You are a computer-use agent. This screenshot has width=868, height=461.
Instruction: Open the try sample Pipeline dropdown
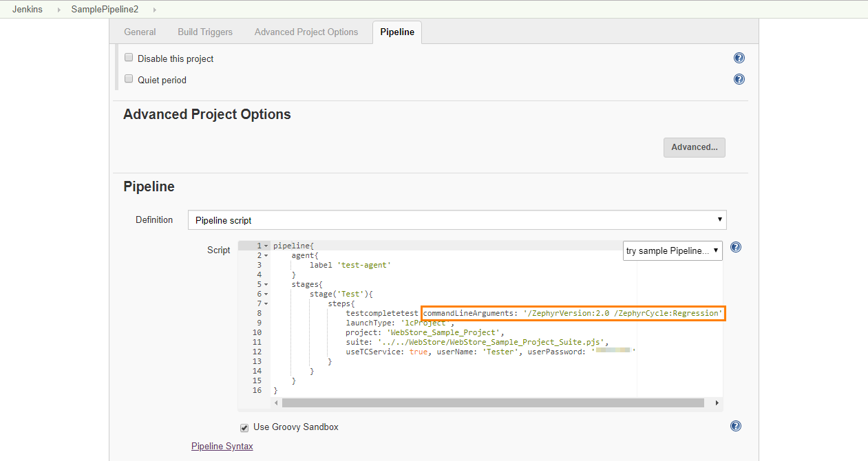[673, 250]
